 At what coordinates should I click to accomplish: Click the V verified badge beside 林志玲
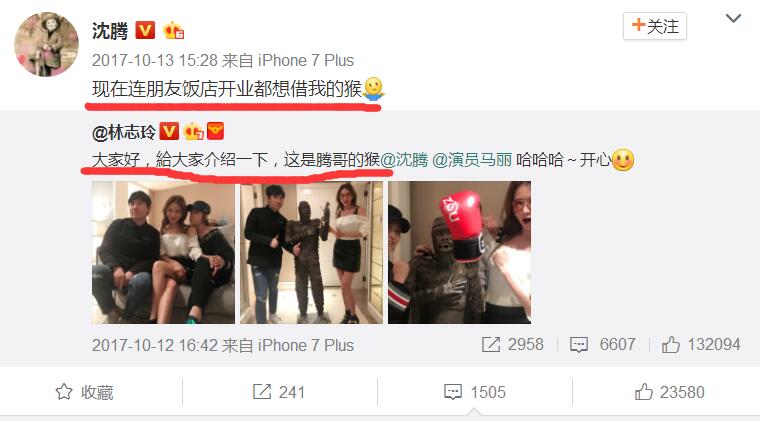tap(169, 131)
